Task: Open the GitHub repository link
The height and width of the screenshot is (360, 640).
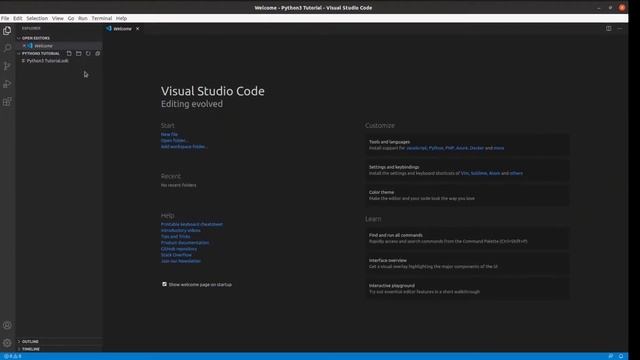Action: tap(179, 249)
